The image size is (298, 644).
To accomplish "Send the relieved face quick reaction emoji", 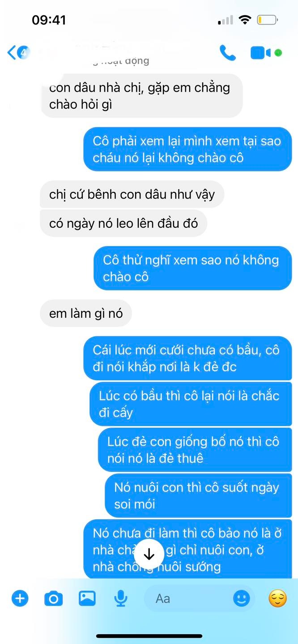I will tap(277, 598).
